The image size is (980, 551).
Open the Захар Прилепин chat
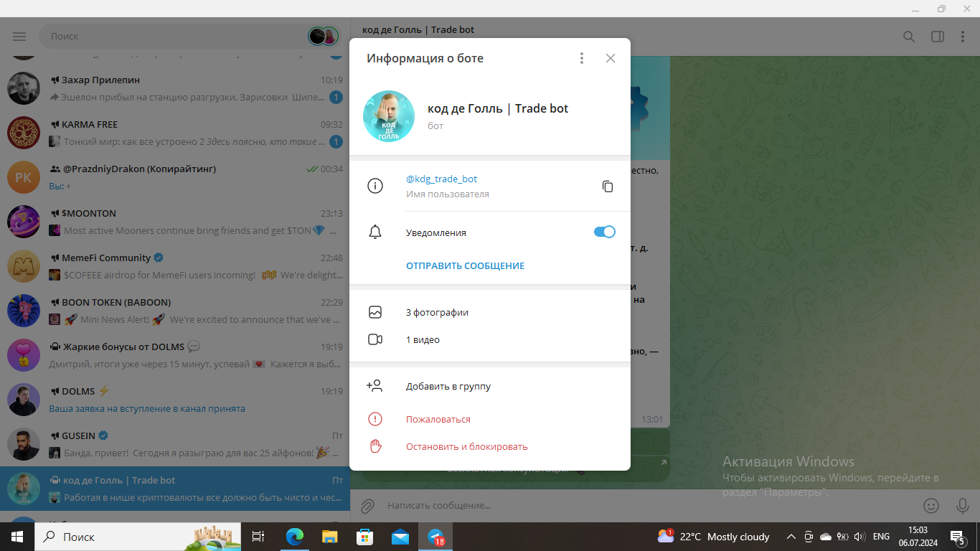[x=175, y=88]
